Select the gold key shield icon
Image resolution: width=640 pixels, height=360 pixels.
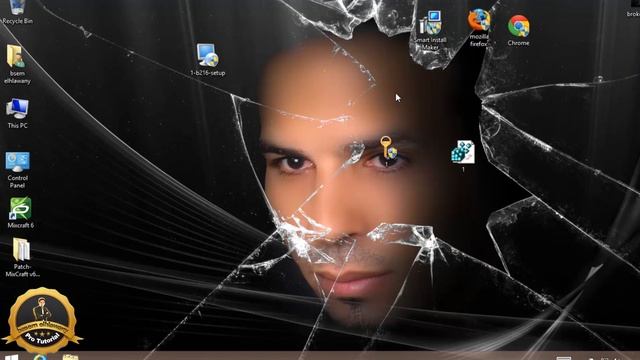[x=387, y=147]
